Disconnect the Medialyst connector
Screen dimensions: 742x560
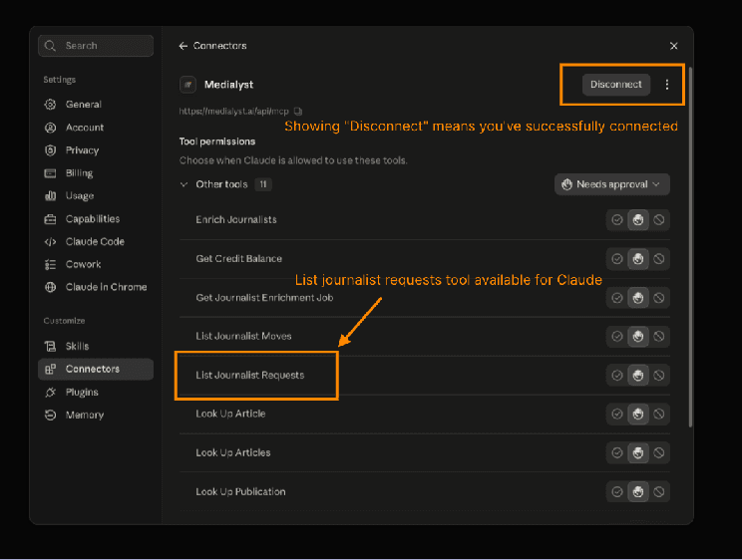point(615,85)
